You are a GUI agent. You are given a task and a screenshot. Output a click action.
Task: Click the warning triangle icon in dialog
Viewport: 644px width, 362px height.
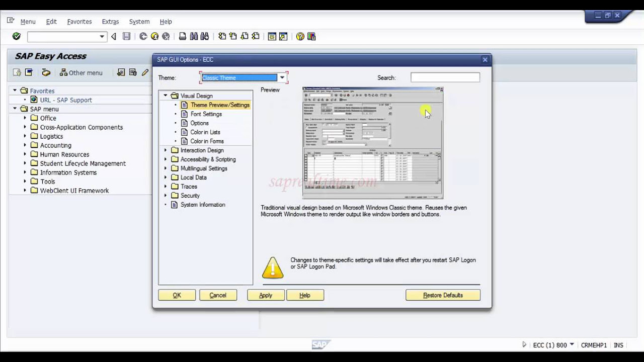(273, 267)
